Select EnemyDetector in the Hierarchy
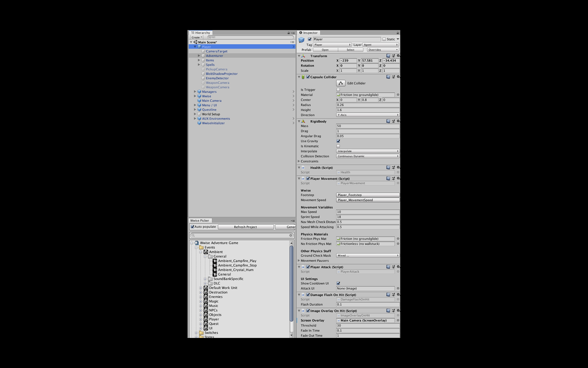 click(217, 78)
